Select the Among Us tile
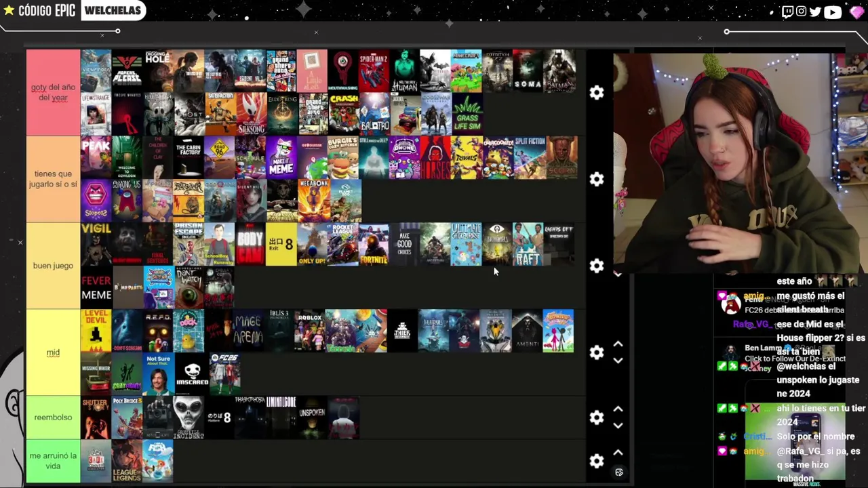The width and height of the screenshot is (868, 488). (127, 201)
